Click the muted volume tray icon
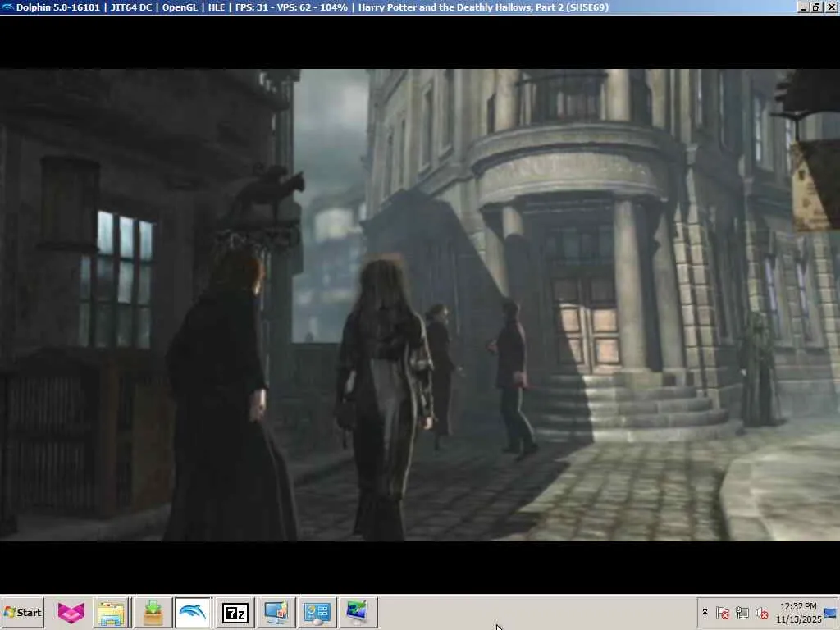The width and height of the screenshot is (840, 630). [x=761, y=612]
